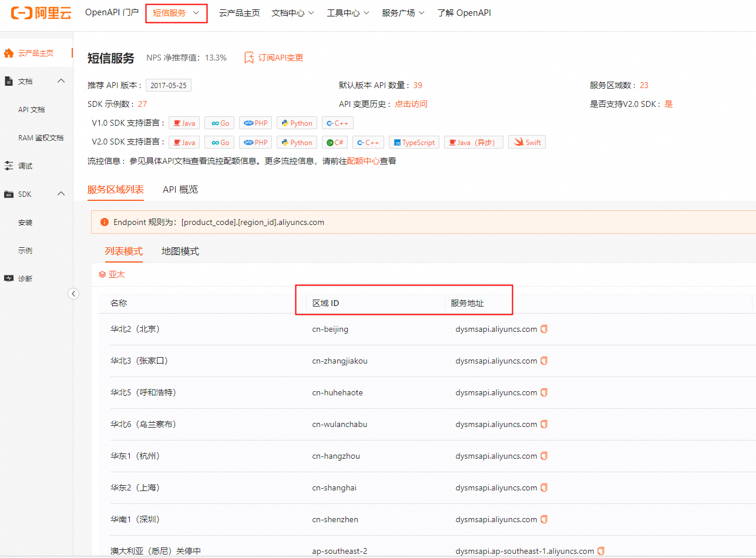Viewport: 756px width, 558px height.
Task: Select Go in V1.0 SDK languages
Action: (220, 123)
